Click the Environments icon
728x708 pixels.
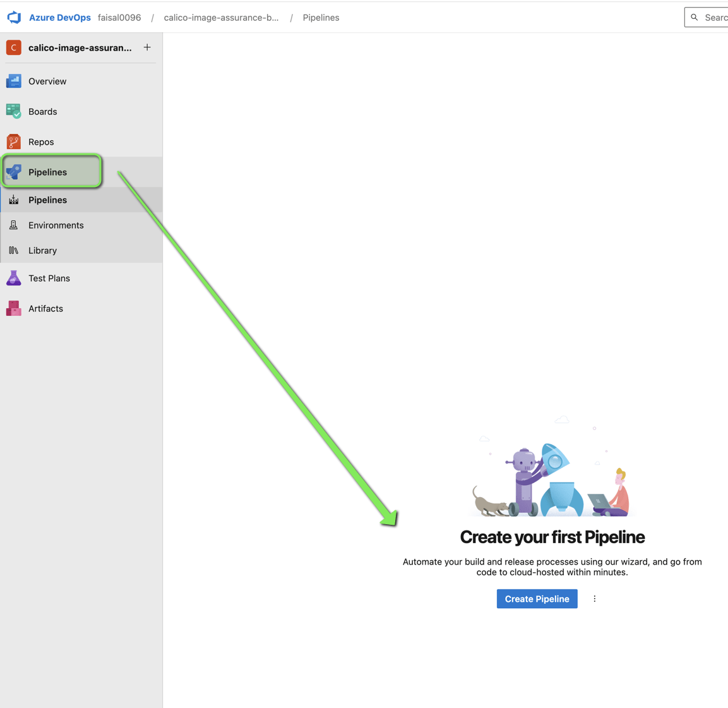click(14, 225)
